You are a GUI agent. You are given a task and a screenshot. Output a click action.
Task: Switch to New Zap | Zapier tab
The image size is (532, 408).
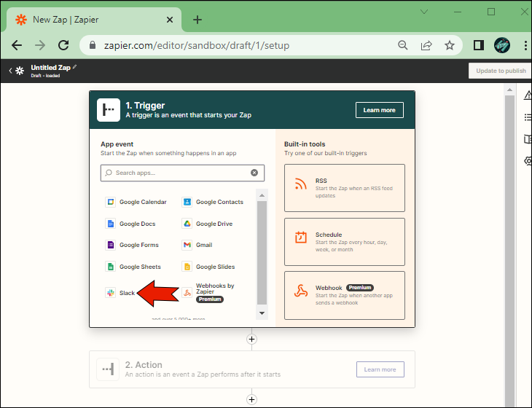click(94, 20)
